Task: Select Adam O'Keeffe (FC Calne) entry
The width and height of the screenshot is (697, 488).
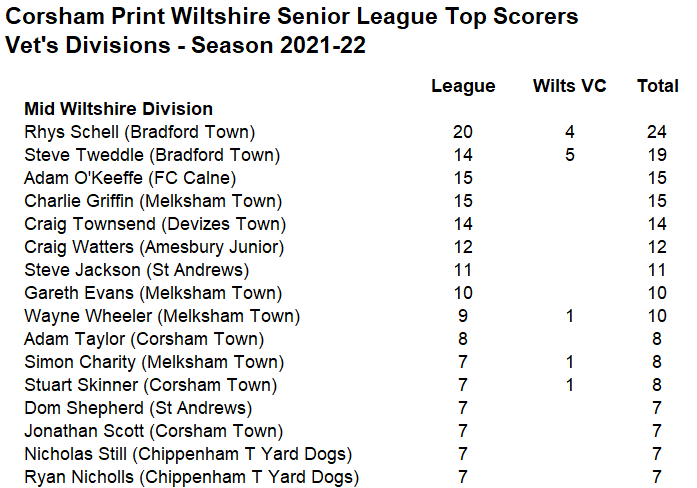Action: pos(130,178)
